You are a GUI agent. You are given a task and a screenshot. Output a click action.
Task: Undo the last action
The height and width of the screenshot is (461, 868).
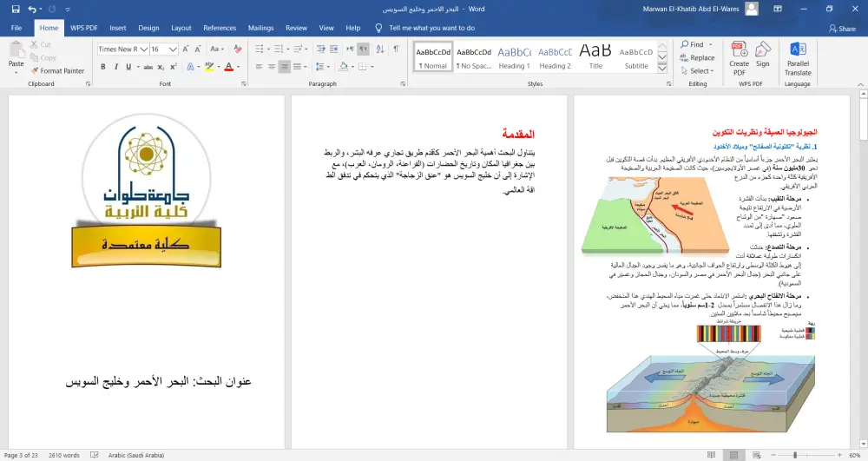pos(32,9)
